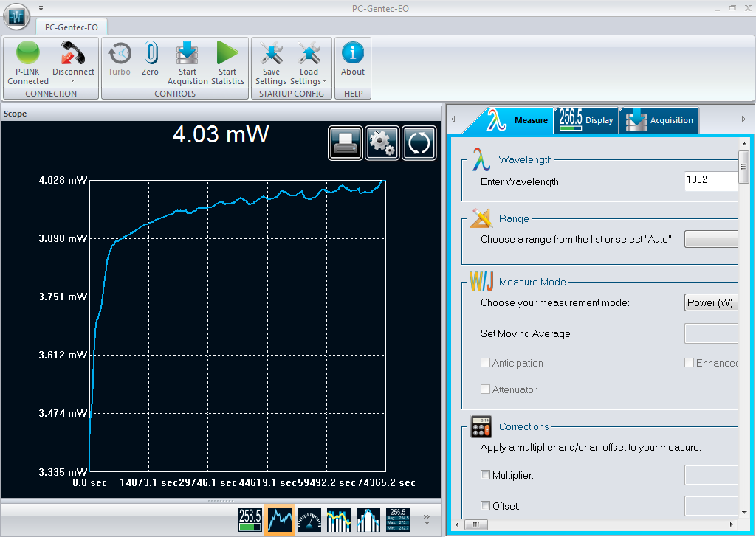The height and width of the screenshot is (537, 756).
Task: Click the Zero control icon
Action: (150, 55)
